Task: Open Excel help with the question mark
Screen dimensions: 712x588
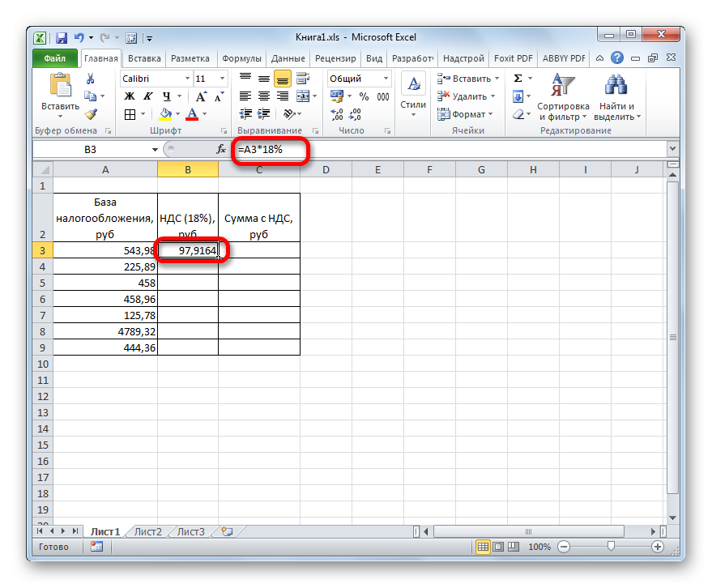Action: [617, 58]
